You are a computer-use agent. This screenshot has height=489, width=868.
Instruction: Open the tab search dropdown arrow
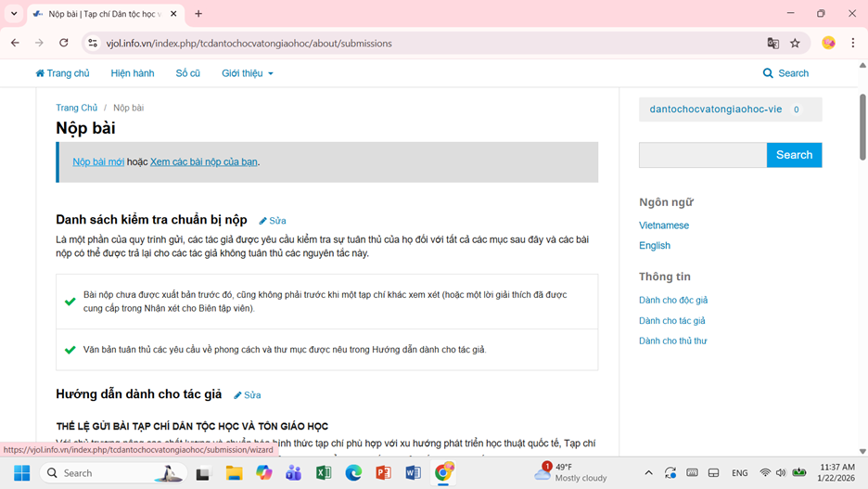point(14,14)
